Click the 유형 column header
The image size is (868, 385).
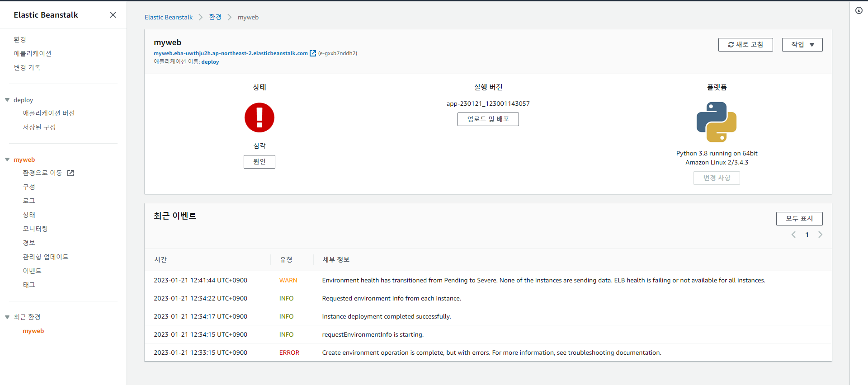286,260
